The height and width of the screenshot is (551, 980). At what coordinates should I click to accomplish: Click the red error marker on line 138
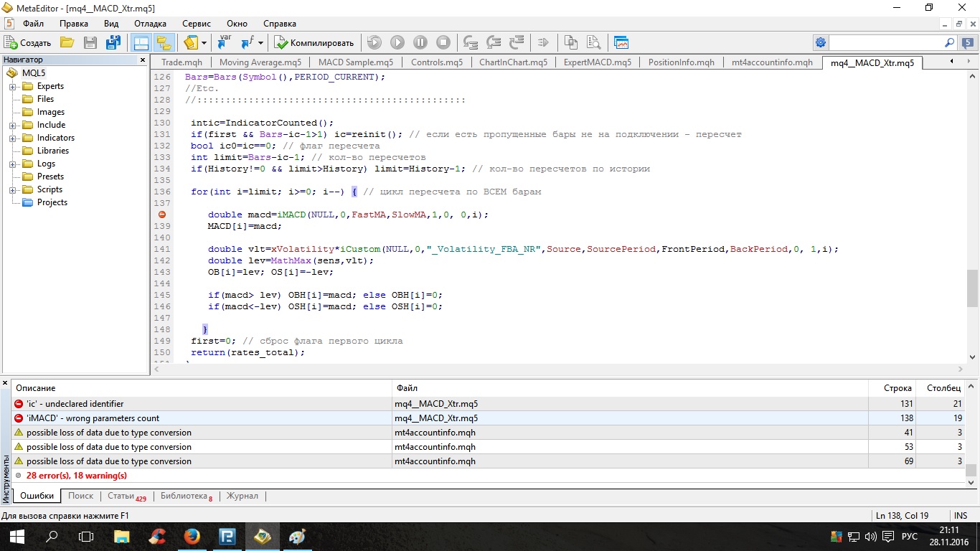click(162, 215)
